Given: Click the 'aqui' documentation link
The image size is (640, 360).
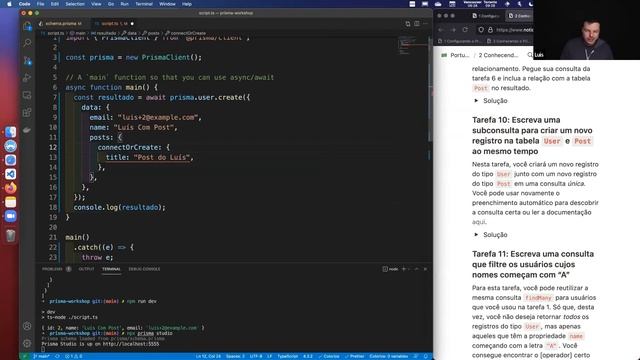Looking at the screenshot, I should click(478, 222).
